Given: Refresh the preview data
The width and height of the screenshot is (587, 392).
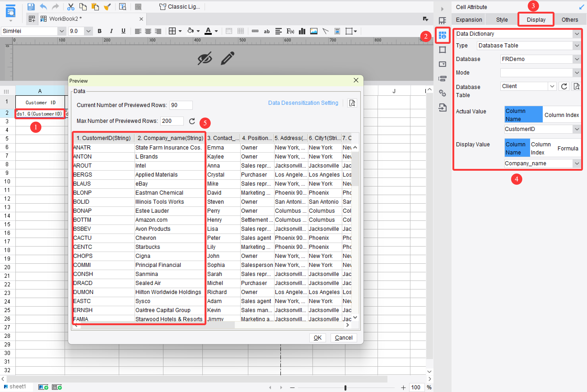Looking at the screenshot, I should (192, 121).
